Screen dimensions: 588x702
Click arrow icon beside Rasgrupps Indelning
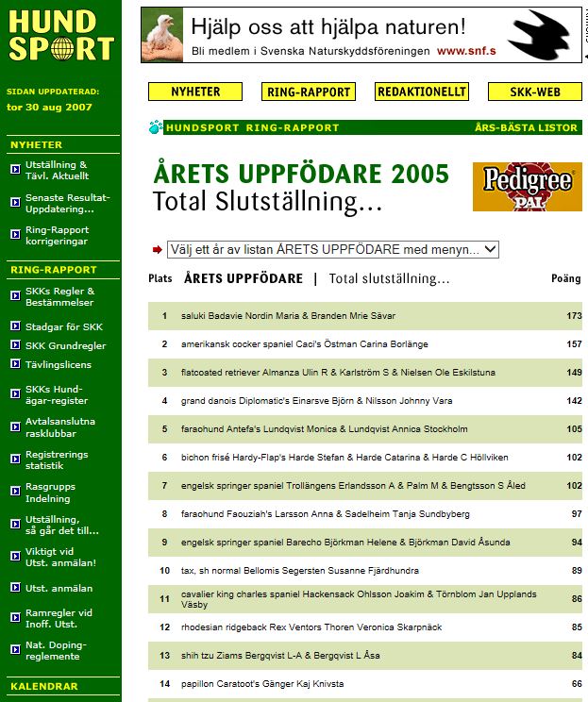coord(15,492)
